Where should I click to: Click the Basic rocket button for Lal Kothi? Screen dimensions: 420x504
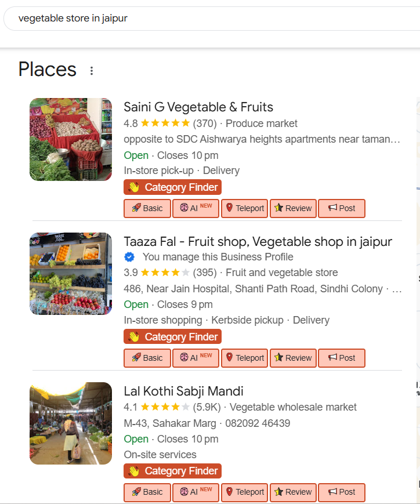click(x=147, y=492)
